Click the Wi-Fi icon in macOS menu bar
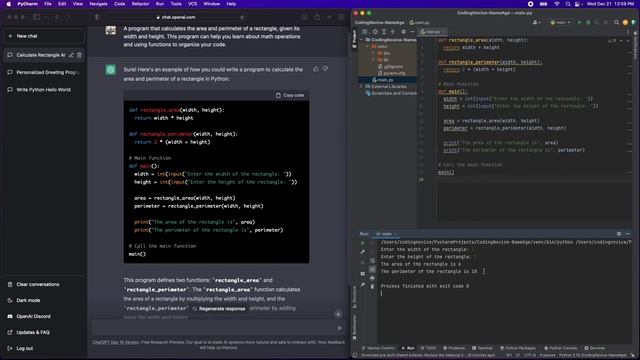 pyautogui.click(x=557, y=4)
